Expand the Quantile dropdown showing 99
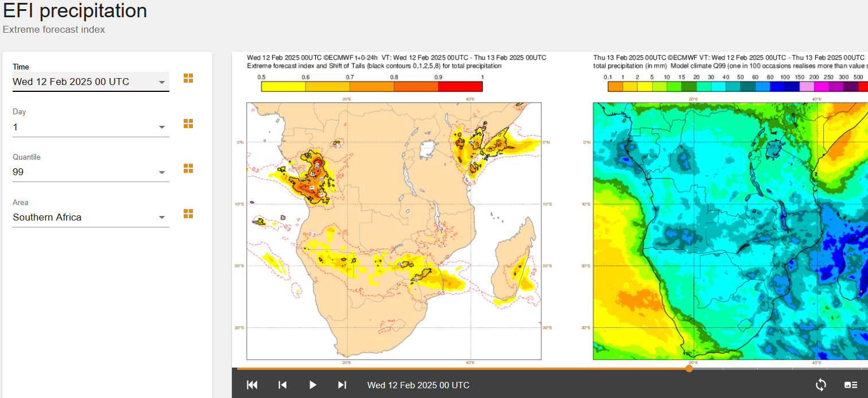This screenshot has width=868, height=398. coord(91,172)
